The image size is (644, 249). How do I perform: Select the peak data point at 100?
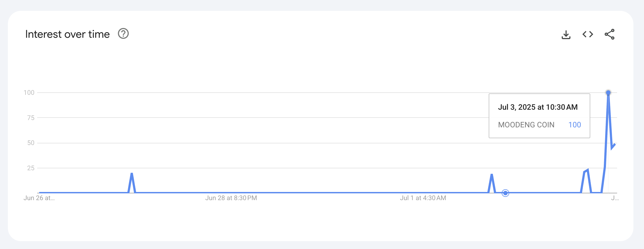click(x=608, y=93)
